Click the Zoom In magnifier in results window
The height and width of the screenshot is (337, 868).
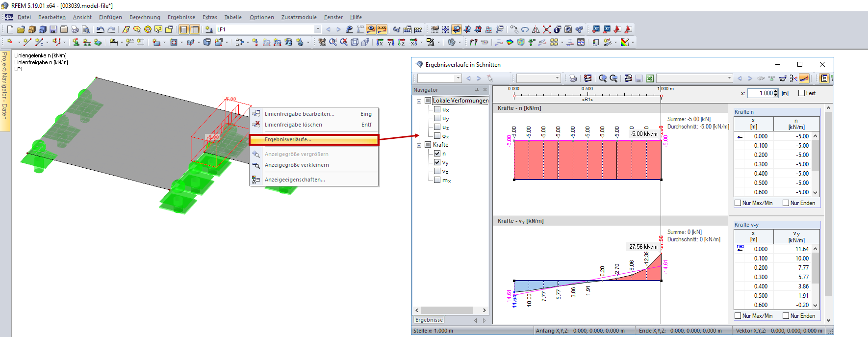tap(603, 78)
